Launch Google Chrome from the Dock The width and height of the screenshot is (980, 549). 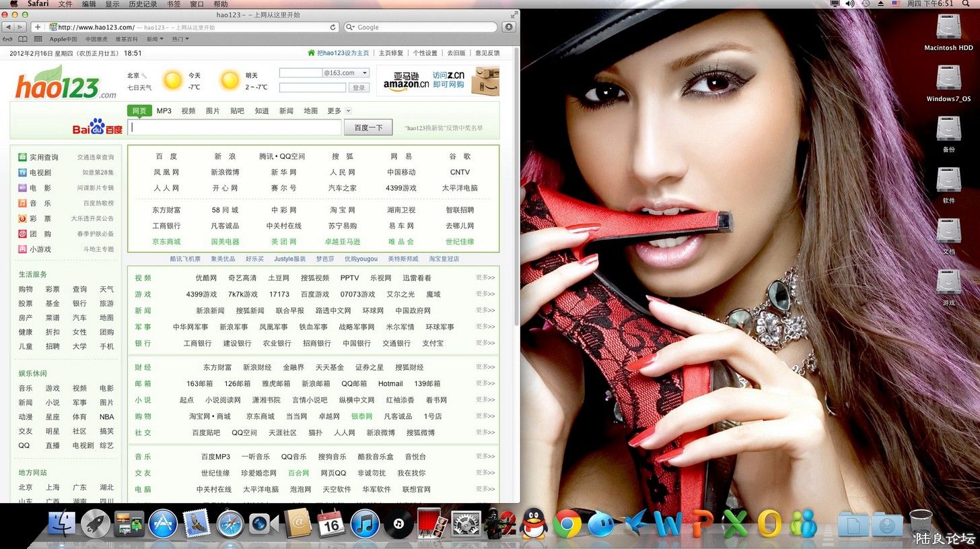567,524
